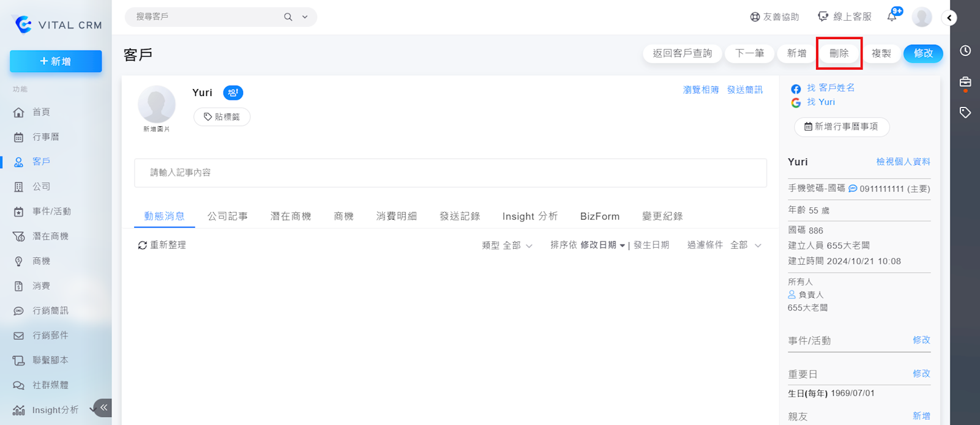Select 行事曆 in the left sidebar
980x425 pixels.
click(45, 137)
